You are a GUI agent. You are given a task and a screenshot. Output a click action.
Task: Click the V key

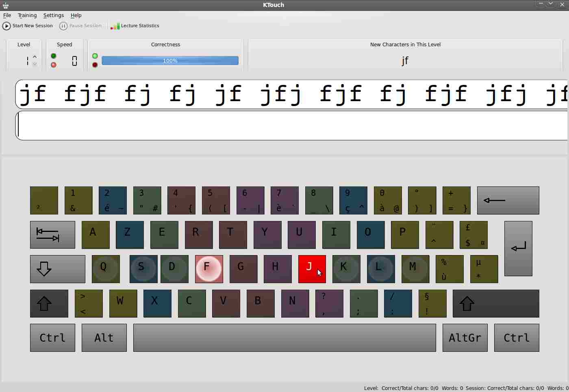click(226, 303)
